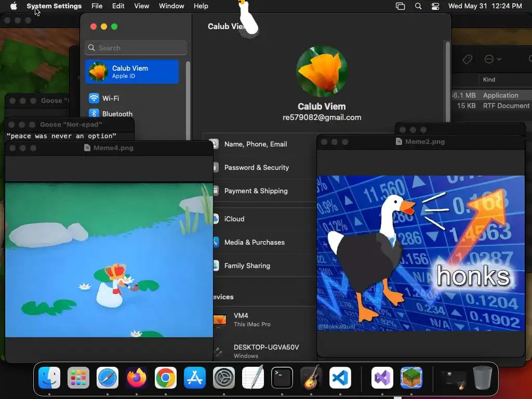This screenshot has height=399, width=532.
Task: Open Media & Purchases row
Action: click(x=264, y=242)
